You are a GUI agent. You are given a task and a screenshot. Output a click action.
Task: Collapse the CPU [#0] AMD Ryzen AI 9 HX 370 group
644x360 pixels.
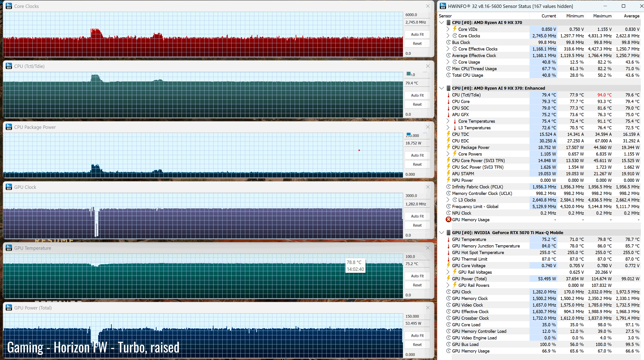(x=442, y=22)
